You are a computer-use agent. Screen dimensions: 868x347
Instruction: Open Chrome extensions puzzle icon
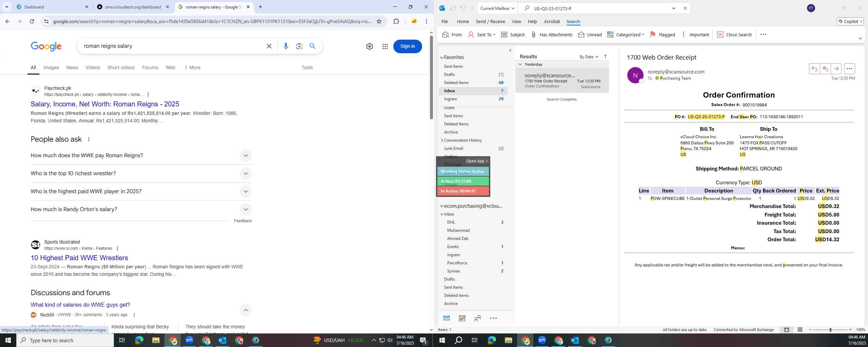(396, 21)
